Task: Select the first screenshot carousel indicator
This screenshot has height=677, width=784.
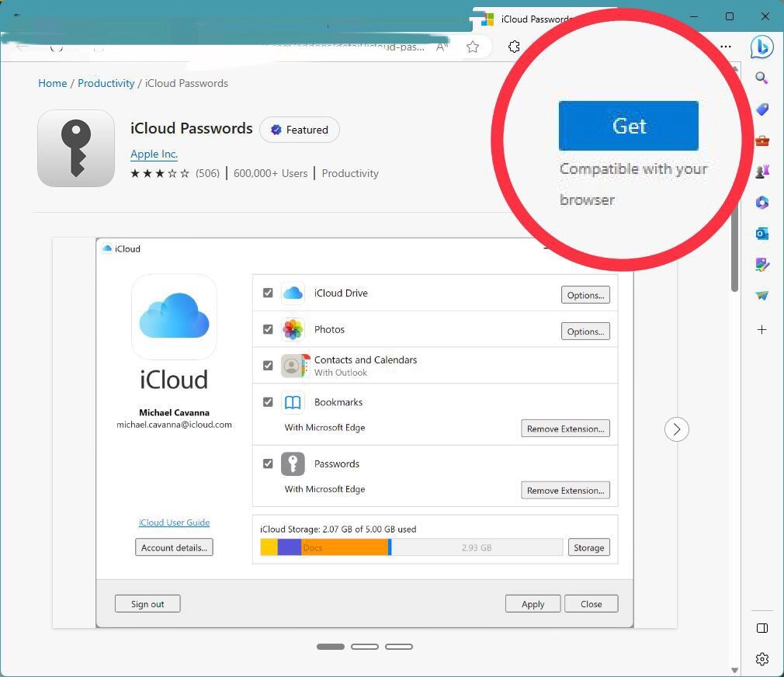Action: pyautogui.click(x=331, y=647)
